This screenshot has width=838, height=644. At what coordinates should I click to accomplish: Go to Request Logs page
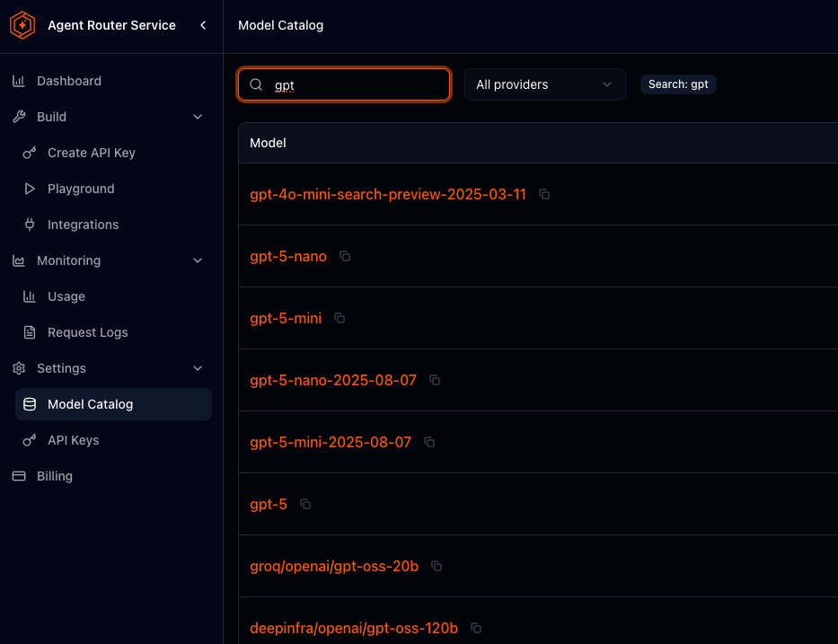[x=87, y=332]
